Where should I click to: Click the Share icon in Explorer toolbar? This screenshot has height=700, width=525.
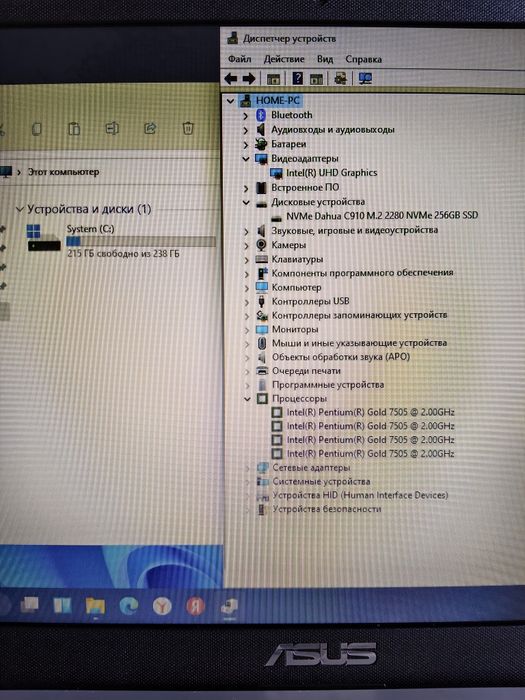pos(150,129)
